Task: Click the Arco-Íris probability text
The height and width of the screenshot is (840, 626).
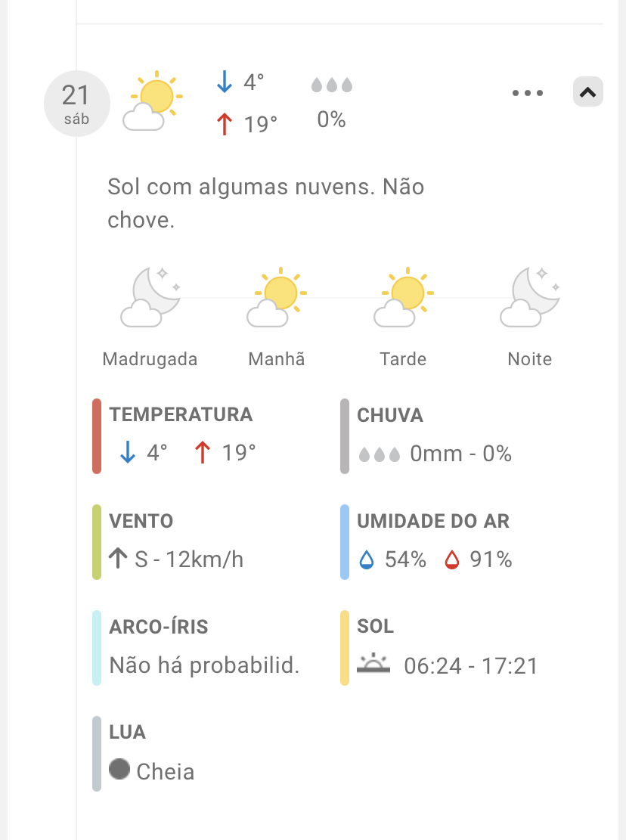Action: pos(205,665)
